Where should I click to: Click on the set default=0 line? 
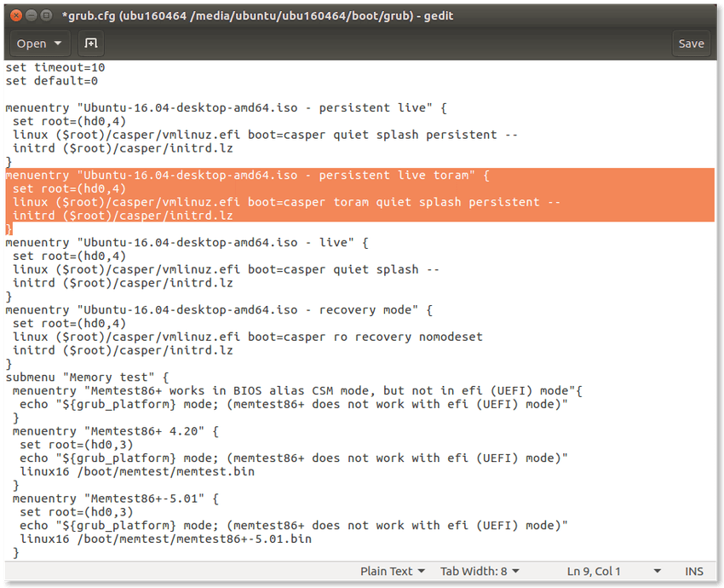click(52, 81)
